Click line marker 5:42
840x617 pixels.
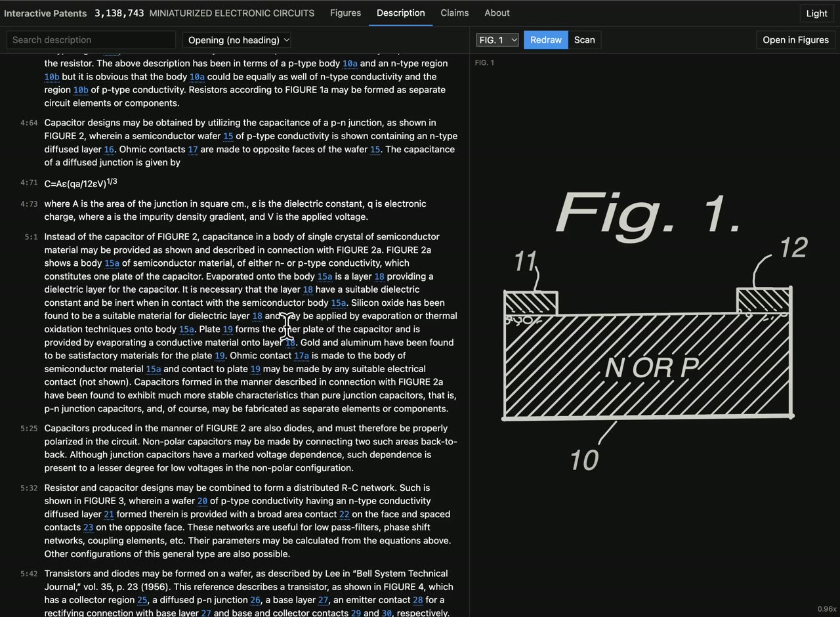pyautogui.click(x=29, y=574)
